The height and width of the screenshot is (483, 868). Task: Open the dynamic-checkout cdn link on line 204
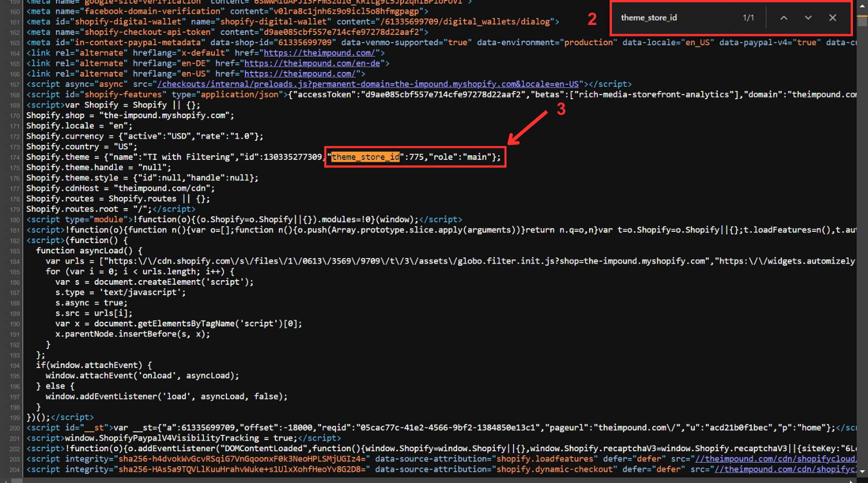click(x=785, y=469)
